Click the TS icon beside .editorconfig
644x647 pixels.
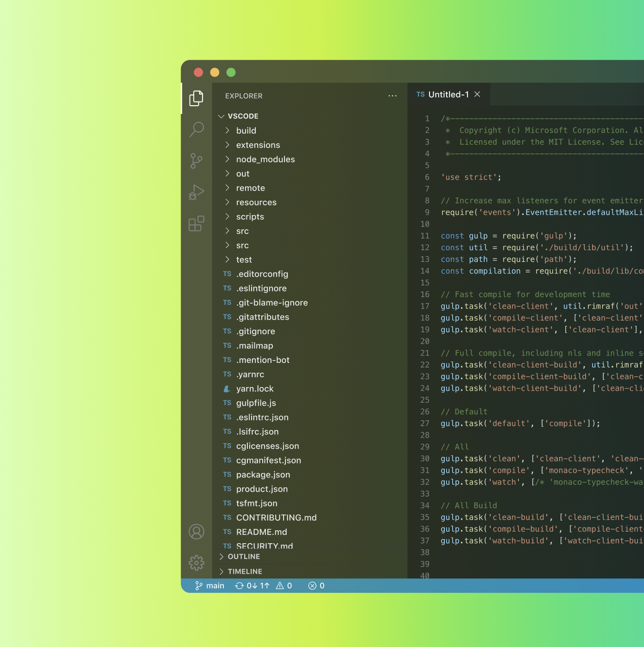pos(227,274)
